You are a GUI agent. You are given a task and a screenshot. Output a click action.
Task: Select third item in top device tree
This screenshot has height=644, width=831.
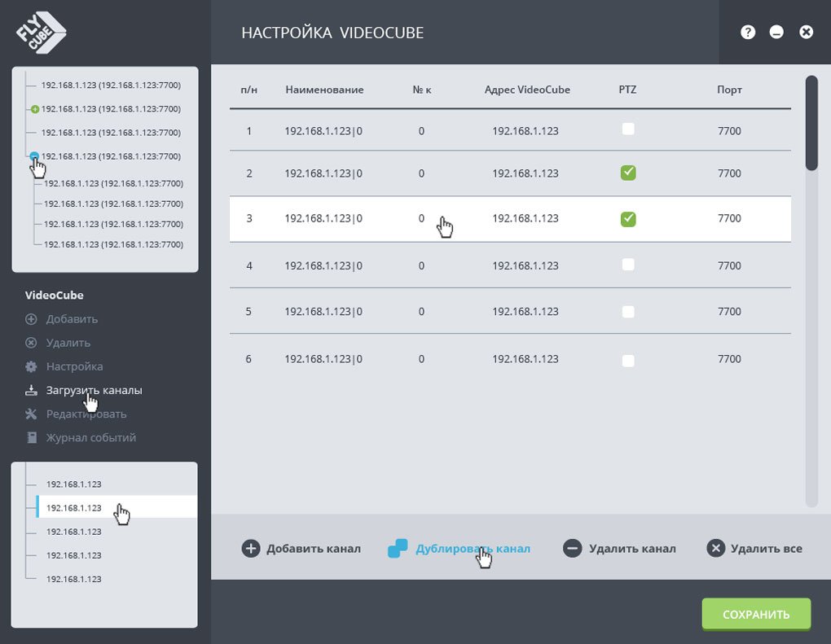click(x=111, y=133)
